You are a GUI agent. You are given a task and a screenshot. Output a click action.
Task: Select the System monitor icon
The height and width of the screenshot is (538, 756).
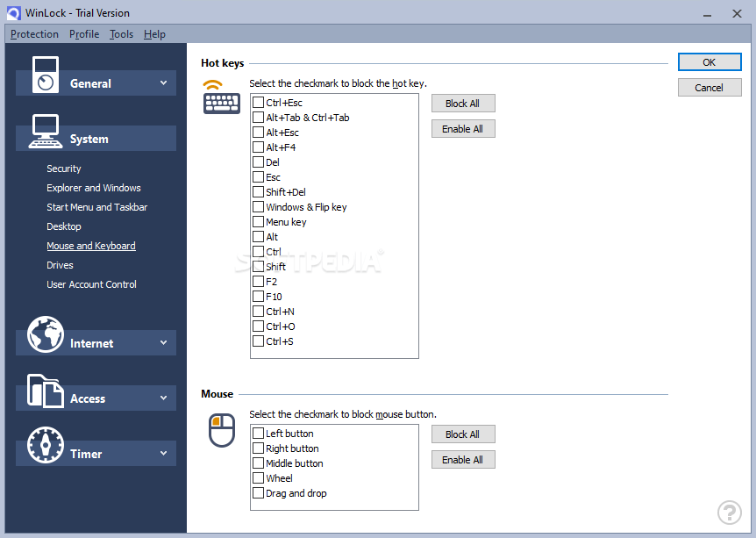[45, 130]
